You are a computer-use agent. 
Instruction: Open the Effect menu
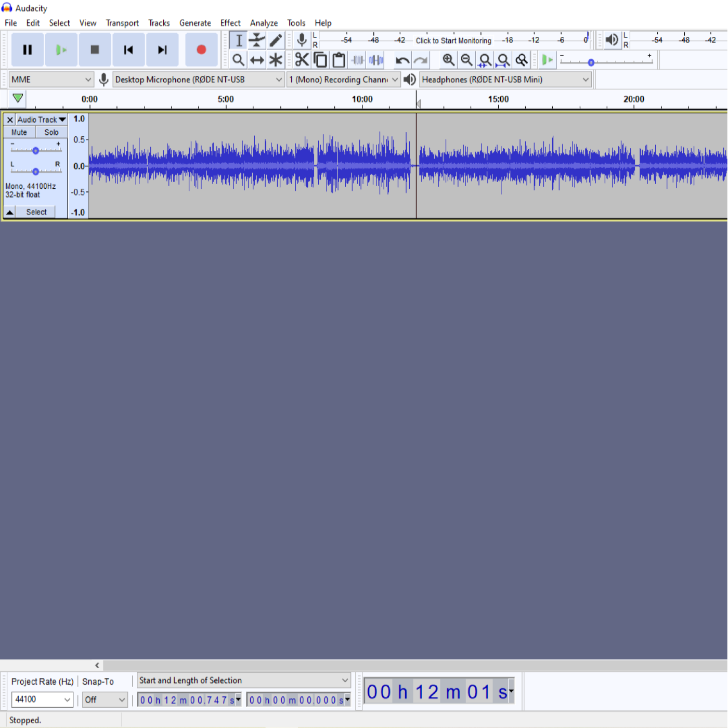pyautogui.click(x=230, y=23)
